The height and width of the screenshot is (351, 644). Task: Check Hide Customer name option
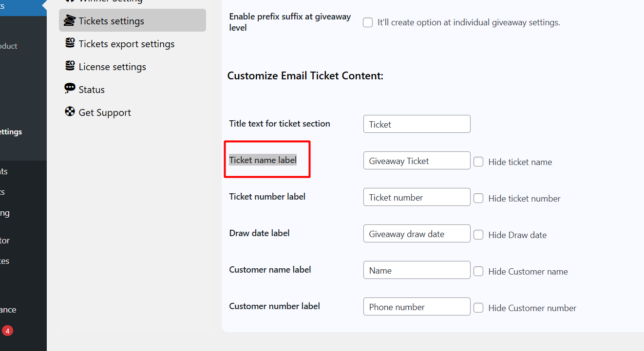478,271
